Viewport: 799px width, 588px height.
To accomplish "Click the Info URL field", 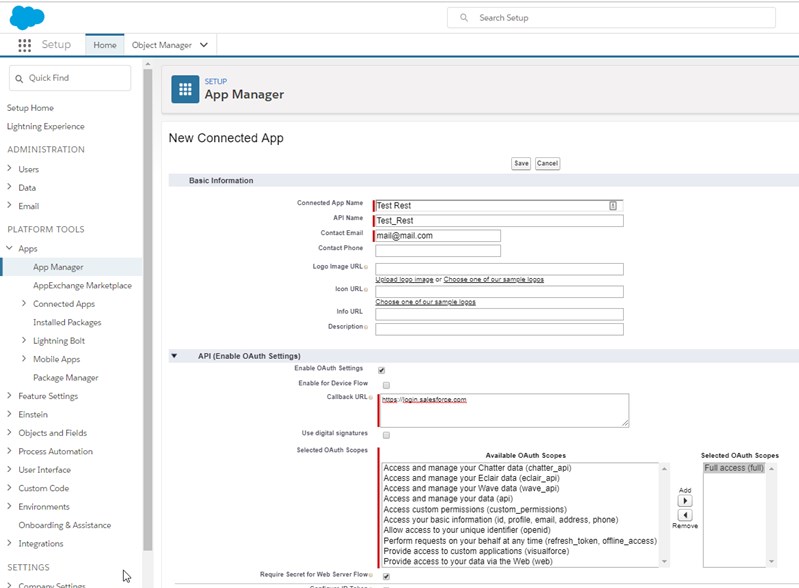I will (499, 314).
